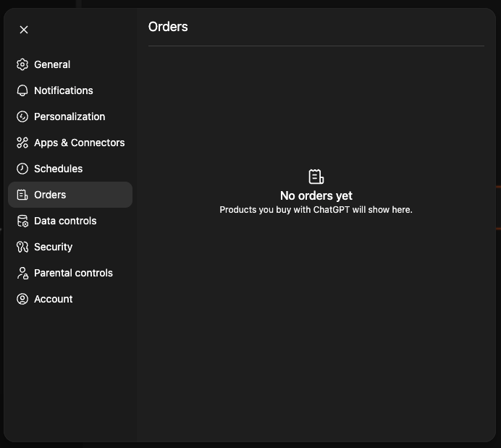Select the Apps & Connectors tab
This screenshot has width=501, height=448.
[x=70, y=143]
